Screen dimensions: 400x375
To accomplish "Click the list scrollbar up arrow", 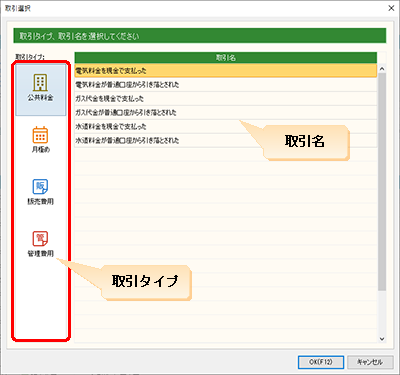I will point(382,69).
